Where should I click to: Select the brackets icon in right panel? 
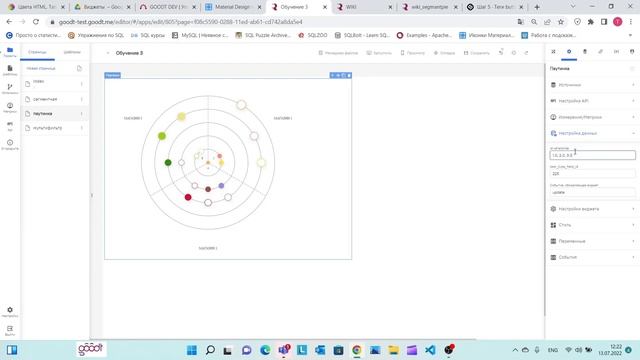coord(616,52)
